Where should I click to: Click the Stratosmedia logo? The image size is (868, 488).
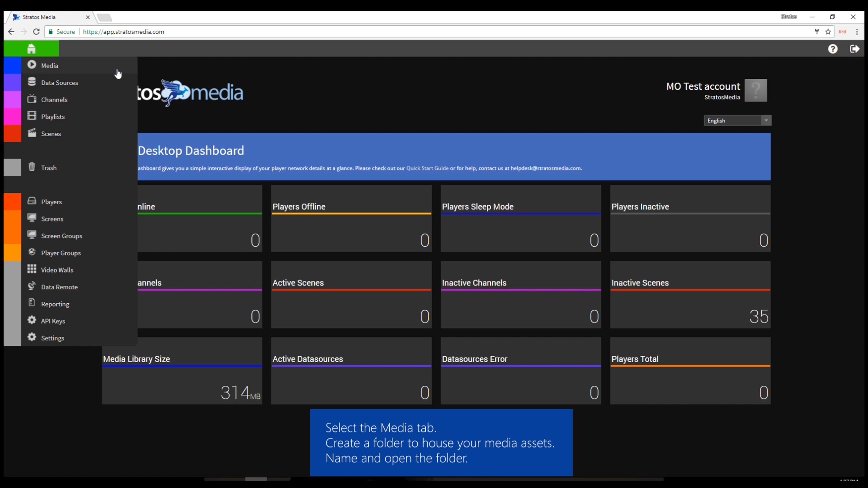pos(190,93)
